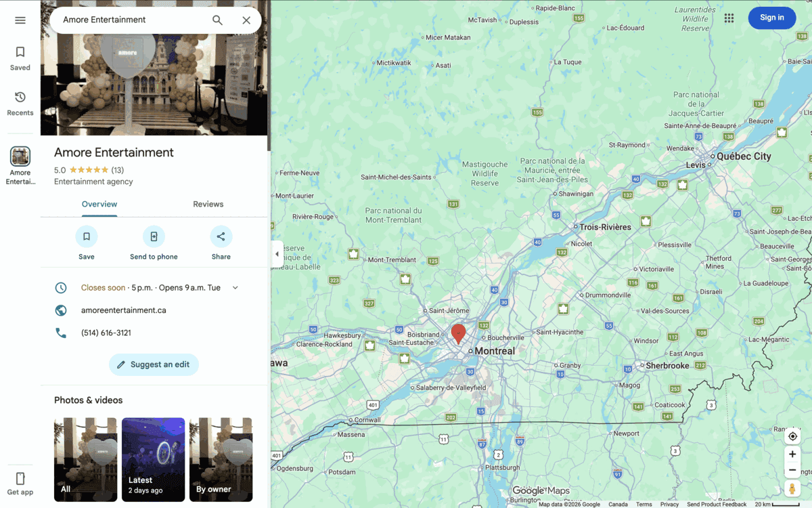The width and height of the screenshot is (812, 508).
Task: Open Saved places in the sidebar
Action: 20,59
